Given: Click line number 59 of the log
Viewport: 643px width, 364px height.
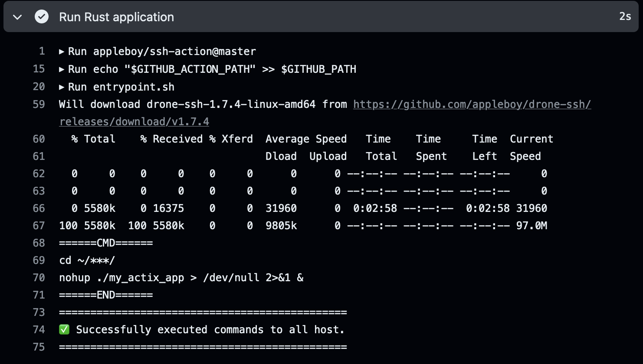Looking at the screenshot, I should click(39, 104).
